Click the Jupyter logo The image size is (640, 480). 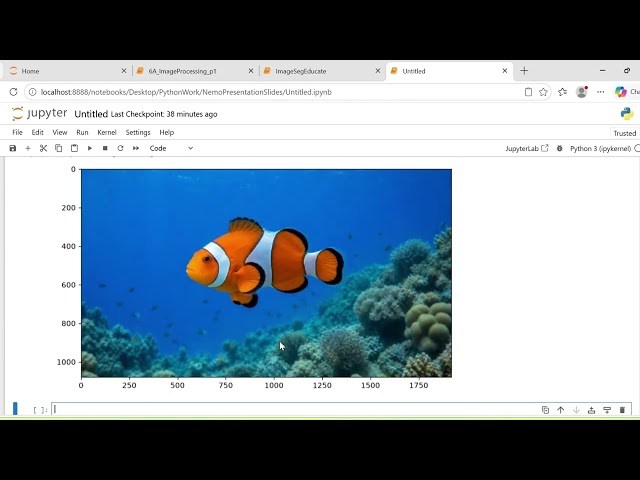(39, 113)
